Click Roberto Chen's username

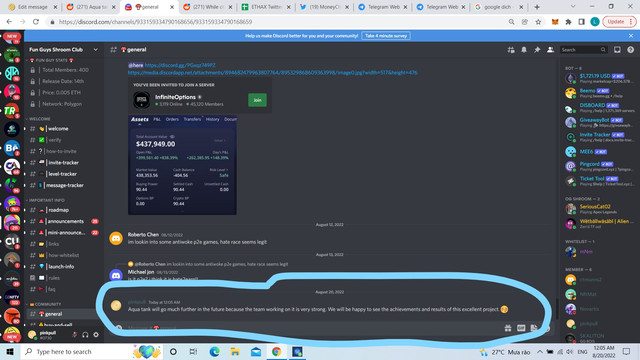pyautogui.click(x=143, y=235)
